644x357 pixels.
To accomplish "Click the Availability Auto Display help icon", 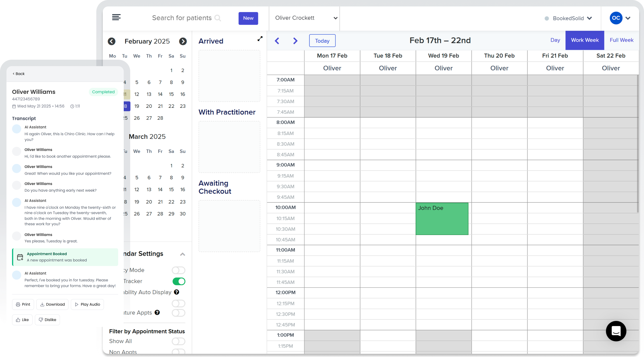I will (x=176, y=292).
